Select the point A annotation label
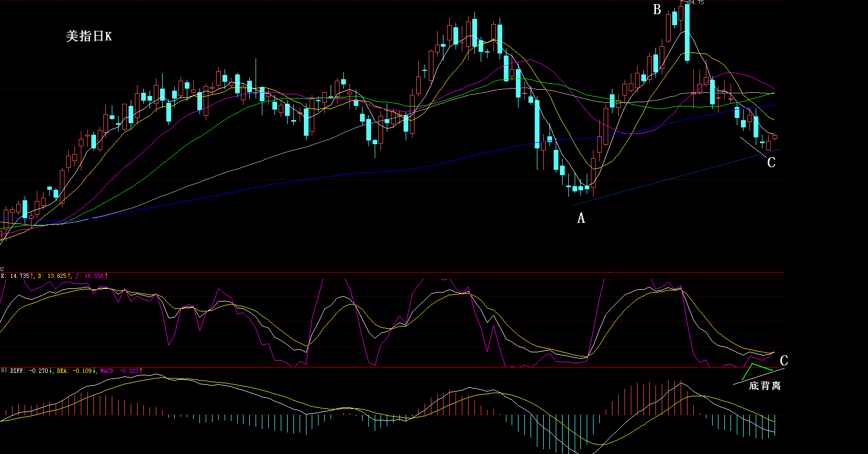Screen dimensions: 868x454 coord(581,218)
